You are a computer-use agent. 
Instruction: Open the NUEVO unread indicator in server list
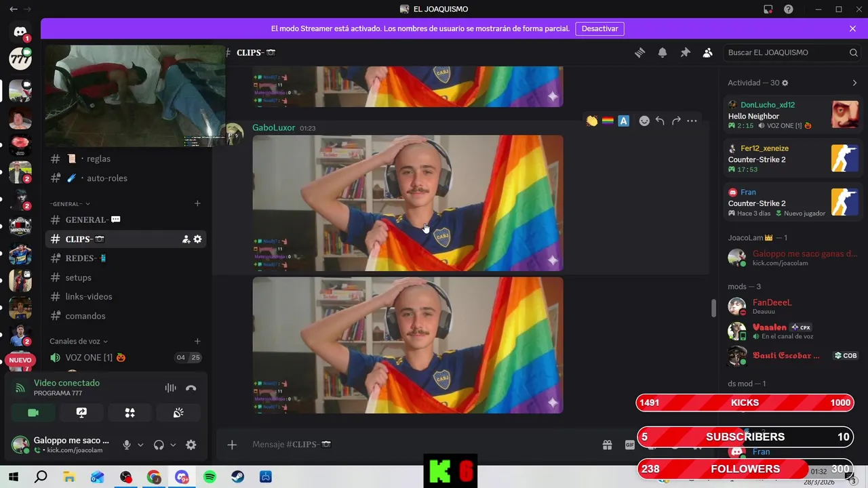20,360
